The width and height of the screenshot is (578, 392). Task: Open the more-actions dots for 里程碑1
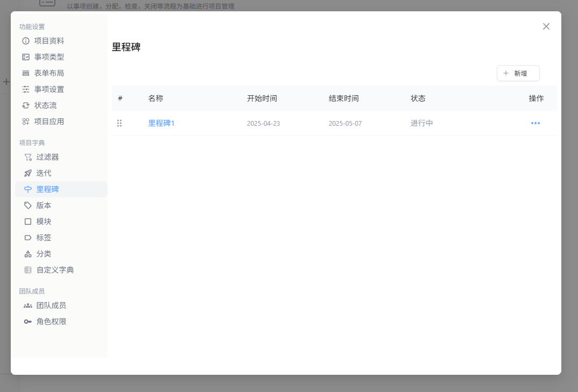click(x=536, y=123)
